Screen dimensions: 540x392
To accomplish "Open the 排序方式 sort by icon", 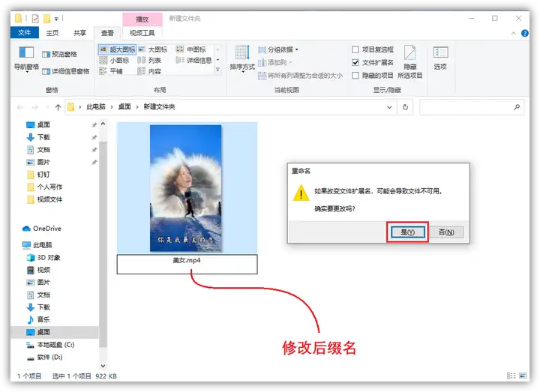I will [241, 57].
